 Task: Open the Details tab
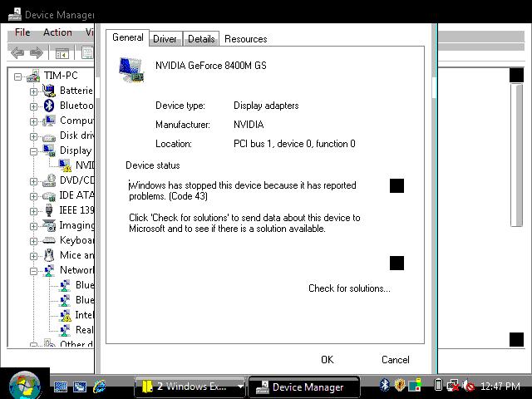[x=201, y=39]
